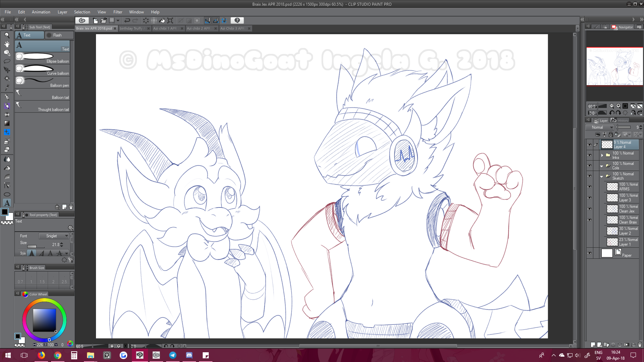Screen dimensions: 644x362
Task: Select the Text tool in tool palette
Action: tap(7, 203)
